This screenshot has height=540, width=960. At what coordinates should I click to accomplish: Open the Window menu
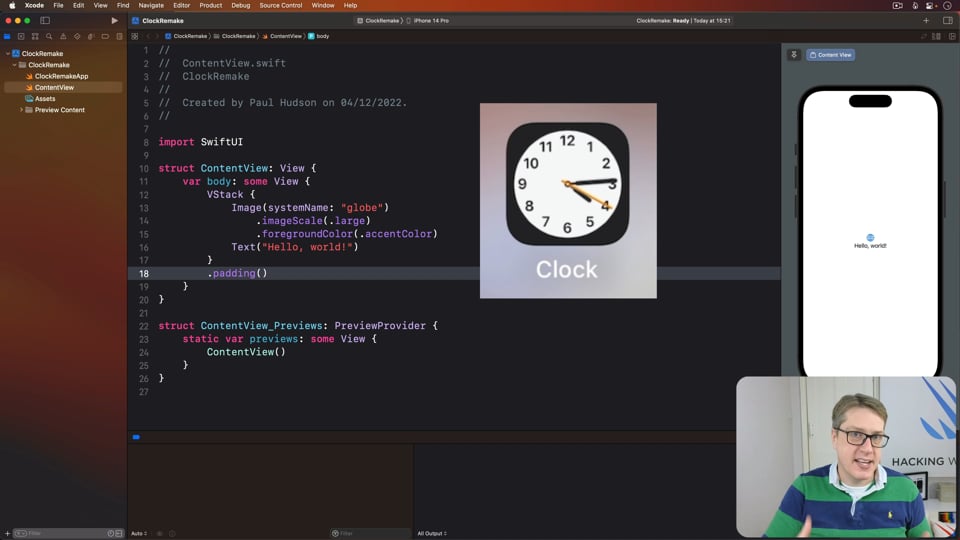323,5
